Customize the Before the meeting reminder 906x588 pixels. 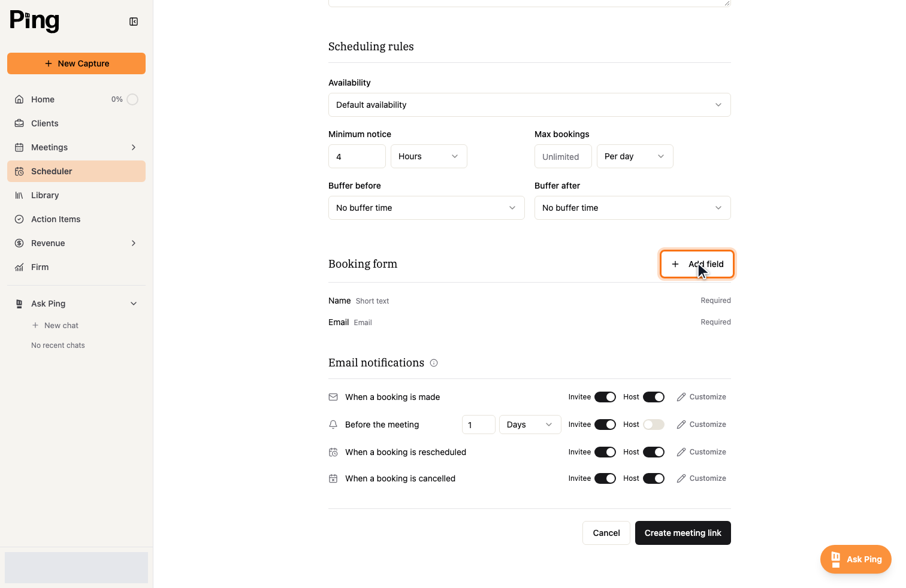coord(701,425)
